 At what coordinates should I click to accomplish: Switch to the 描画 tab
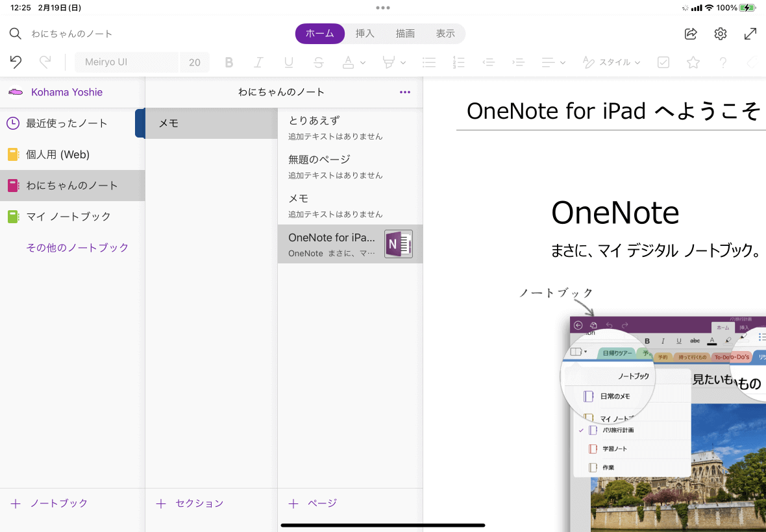click(x=406, y=34)
